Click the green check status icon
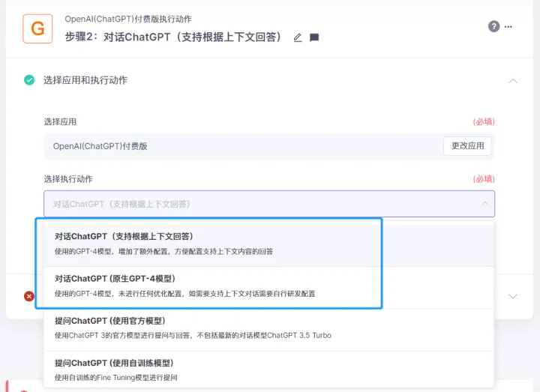The height and width of the screenshot is (392, 540). (29, 80)
